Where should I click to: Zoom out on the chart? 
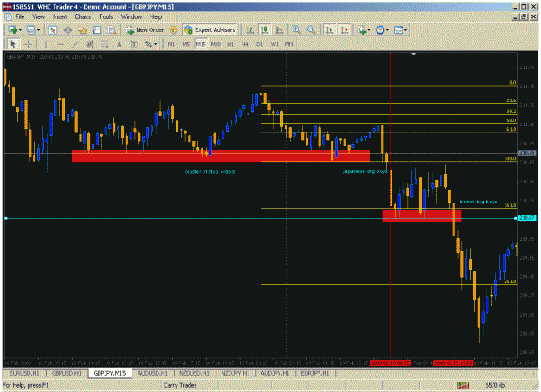(311, 30)
